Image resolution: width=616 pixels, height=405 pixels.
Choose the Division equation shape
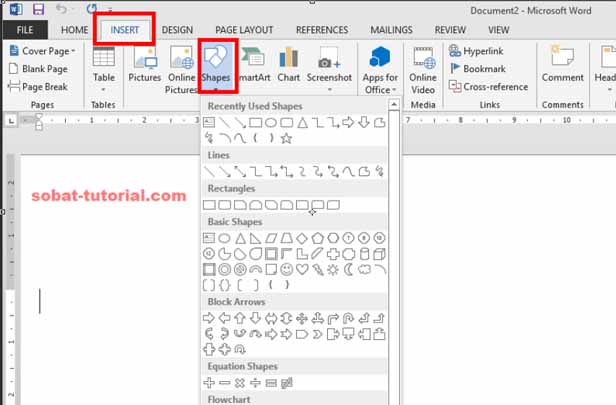pos(255,383)
